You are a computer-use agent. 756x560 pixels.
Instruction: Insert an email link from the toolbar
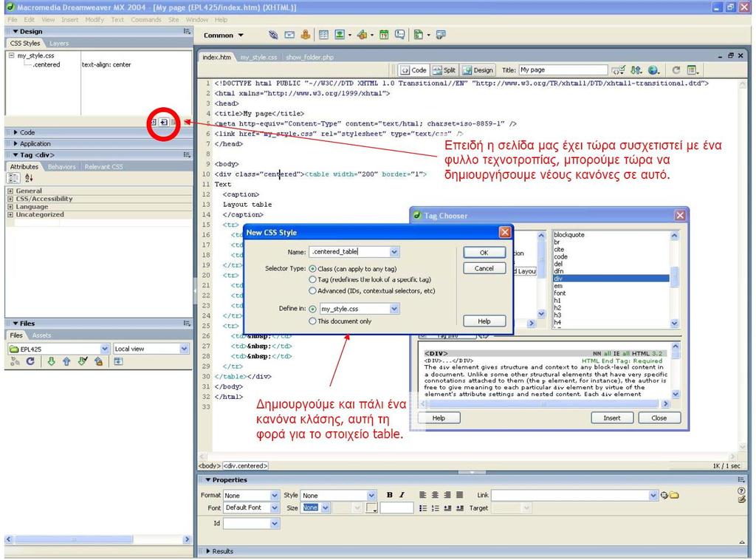(289, 35)
